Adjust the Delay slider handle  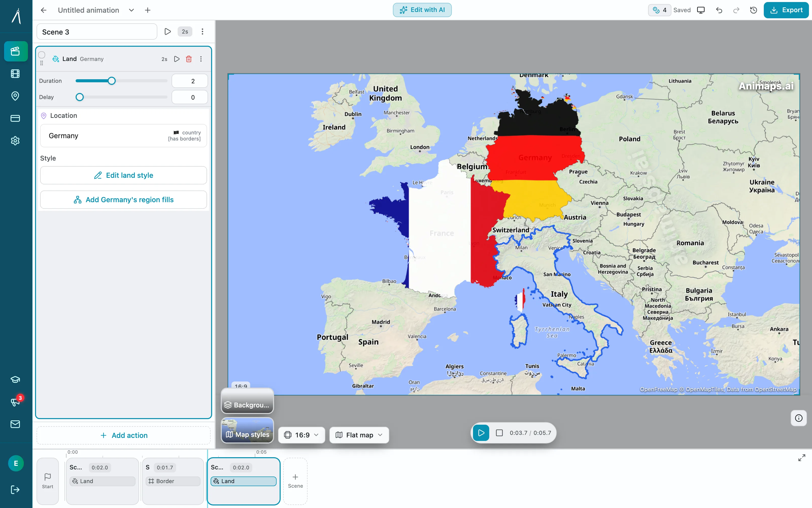79,97
